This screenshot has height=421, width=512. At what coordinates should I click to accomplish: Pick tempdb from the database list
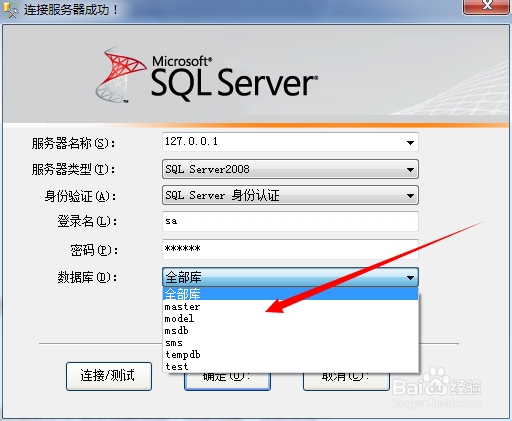tap(291, 355)
